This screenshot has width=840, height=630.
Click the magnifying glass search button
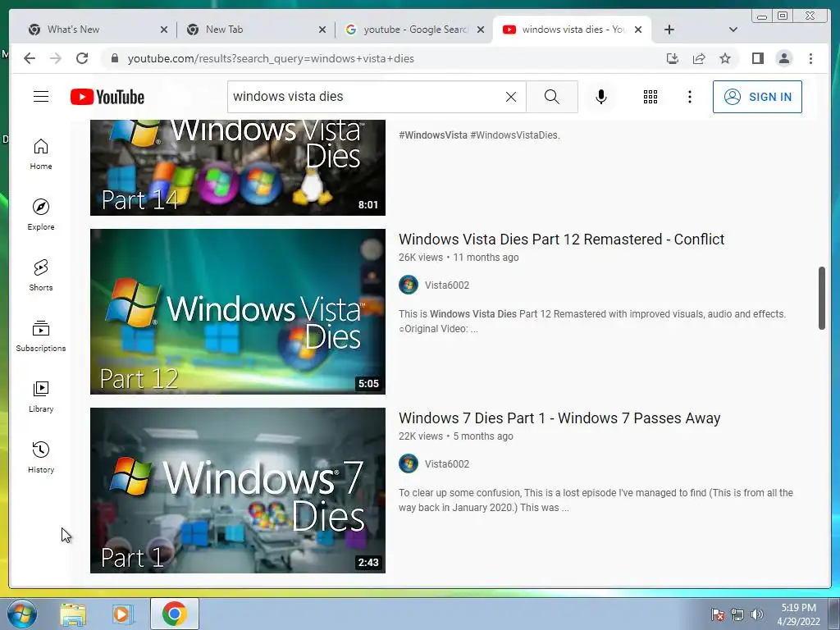click(552, 97)
